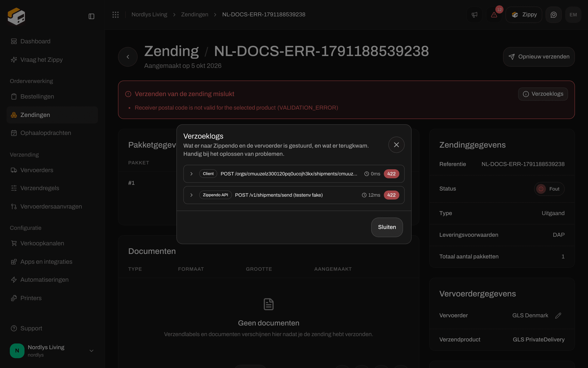The height and width of the screenshot is (368, 588).
Task: Open alerts icon with 12 badge
Action: [494, 15]
